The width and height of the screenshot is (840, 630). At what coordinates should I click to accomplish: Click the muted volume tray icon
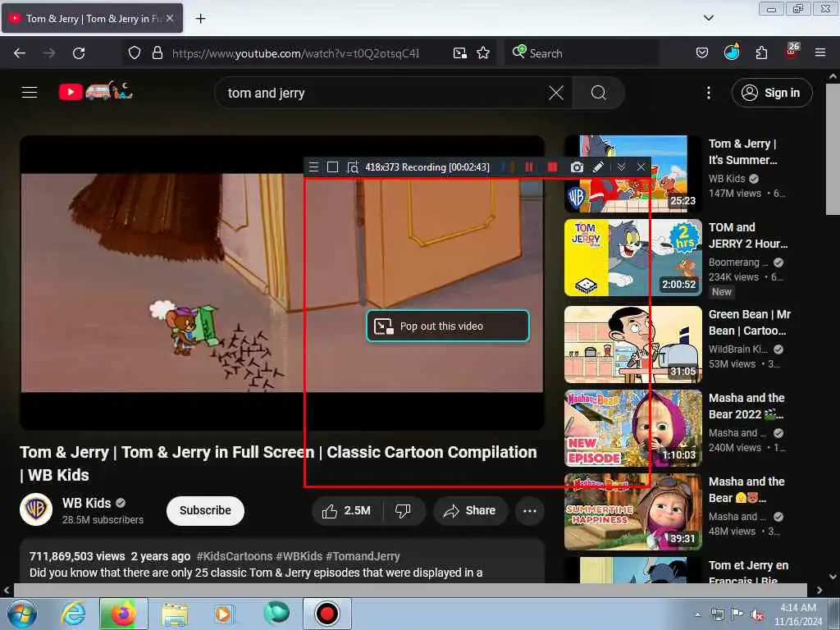point(757,615)
